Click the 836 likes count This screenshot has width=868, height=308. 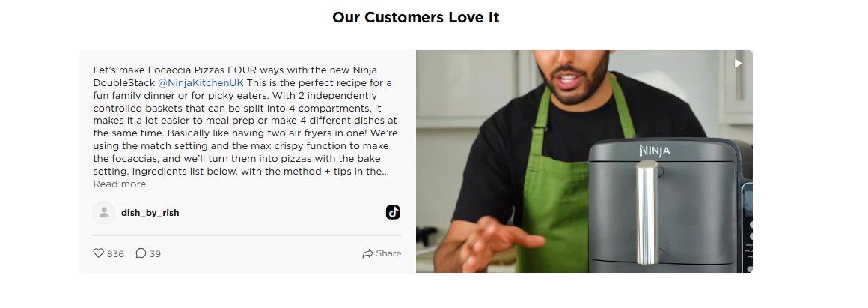pos(116,254)
